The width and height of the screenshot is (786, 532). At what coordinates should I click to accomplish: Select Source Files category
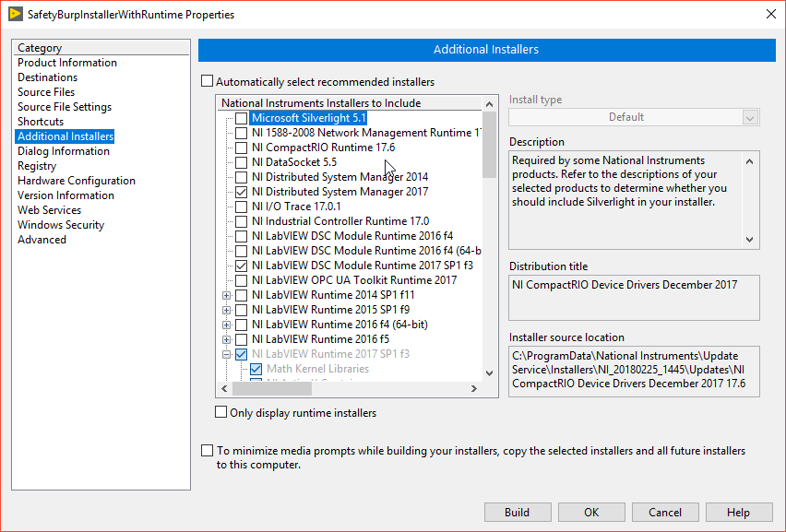(46, 92)
